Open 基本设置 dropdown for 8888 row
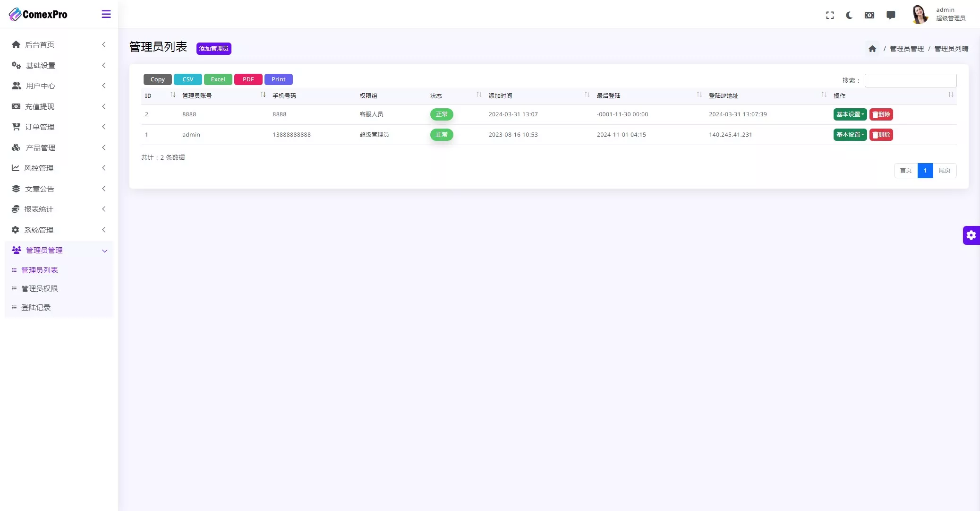The image size is (980, 511). (x=850, y=114)
